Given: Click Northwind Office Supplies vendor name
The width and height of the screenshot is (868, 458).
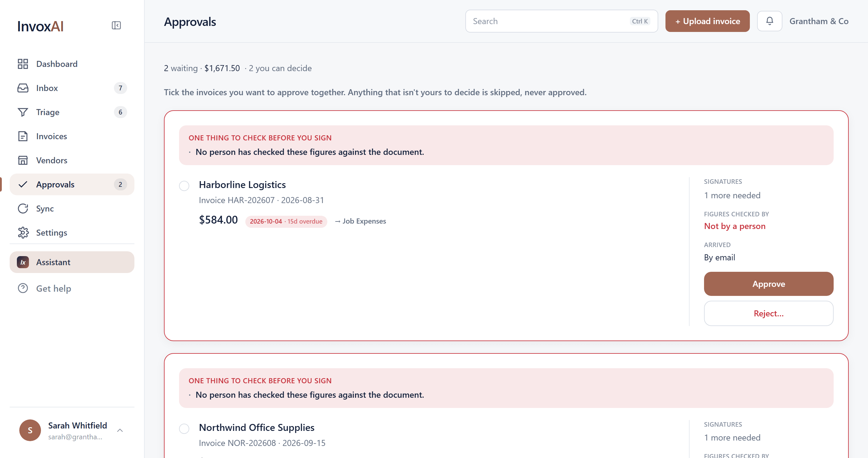Looking at the screenshot, I should [256, 428].
